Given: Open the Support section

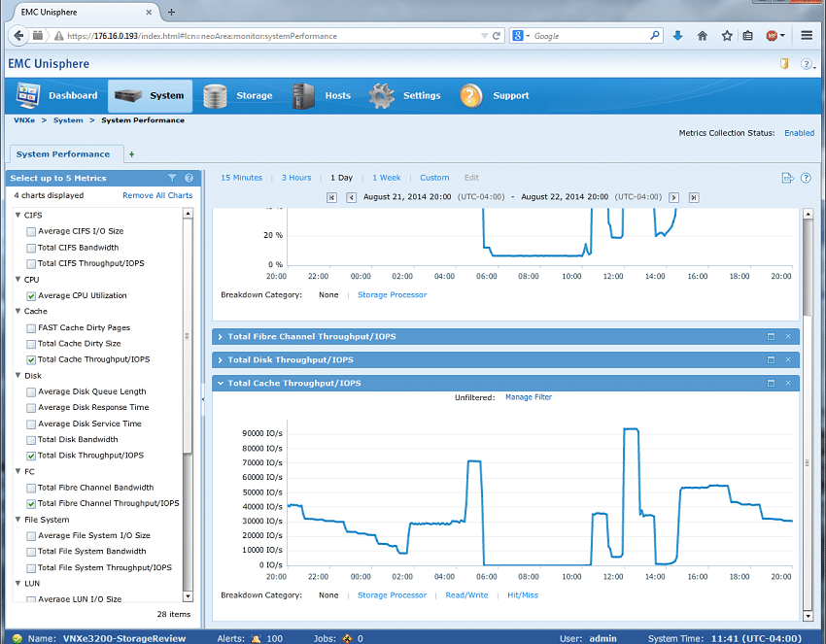Looking at the screenshot, I should (494, 96).
